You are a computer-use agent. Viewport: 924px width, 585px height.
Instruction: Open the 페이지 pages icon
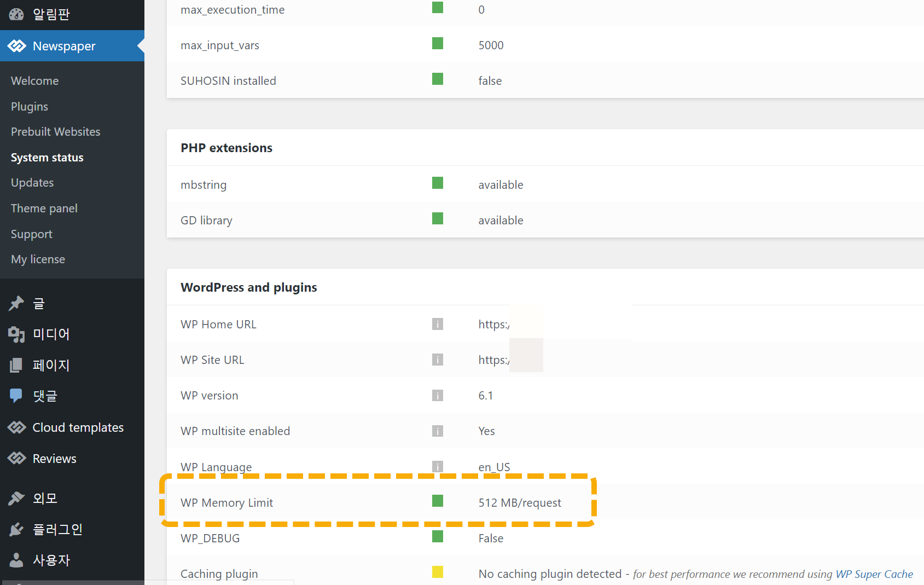(16, 365)
